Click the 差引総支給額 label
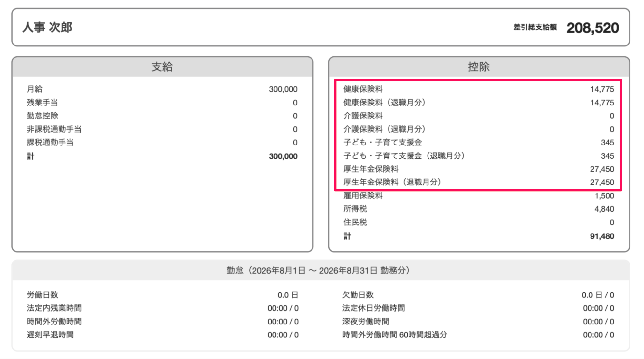 [x=535, y=27]
